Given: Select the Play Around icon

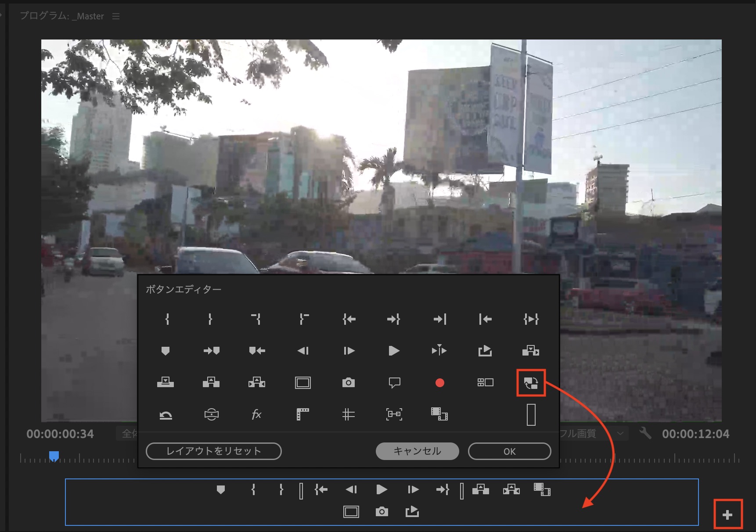Looking at the screenshot, I should coord(439,350).
